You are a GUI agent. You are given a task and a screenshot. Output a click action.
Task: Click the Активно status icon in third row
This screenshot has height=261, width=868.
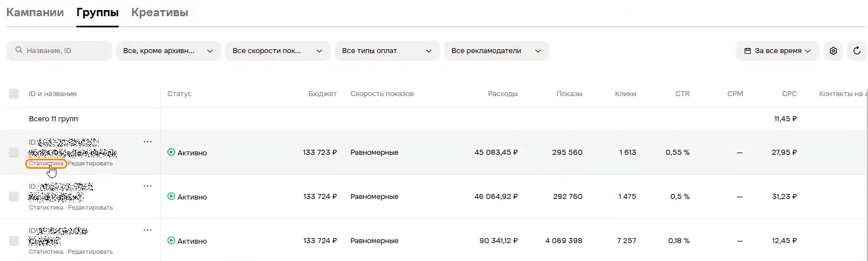pyautogui.click(x=171, y=241)
